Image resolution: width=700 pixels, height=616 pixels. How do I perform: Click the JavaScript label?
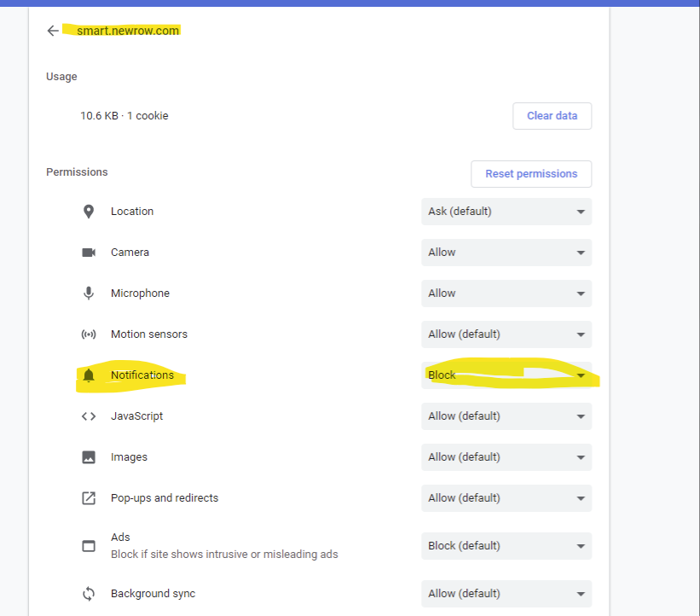(x=136, y=416)
